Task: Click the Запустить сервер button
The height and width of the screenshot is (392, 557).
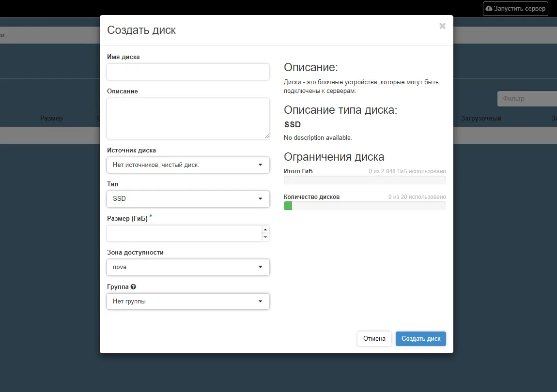Action: point(515,8)
